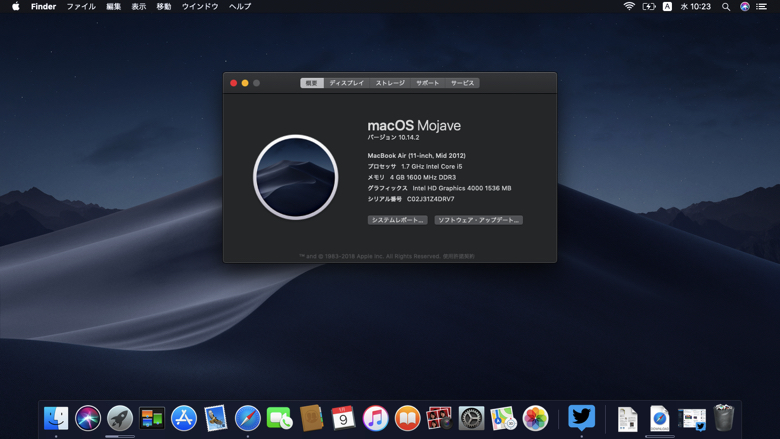
Task: Open the 表示 menu
Action: point(139,6)
